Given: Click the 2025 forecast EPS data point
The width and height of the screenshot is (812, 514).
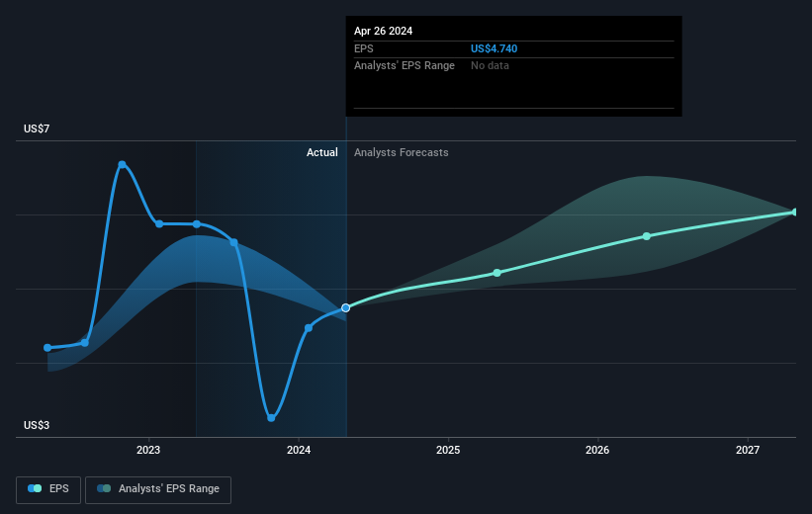Looking at the screenshot, I should click(497, 273).
